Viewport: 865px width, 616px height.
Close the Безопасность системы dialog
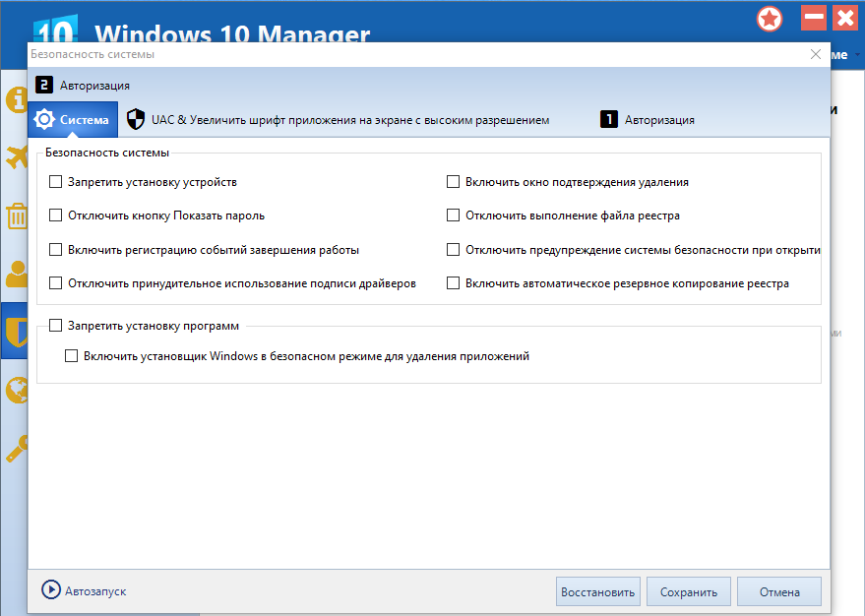816,54
